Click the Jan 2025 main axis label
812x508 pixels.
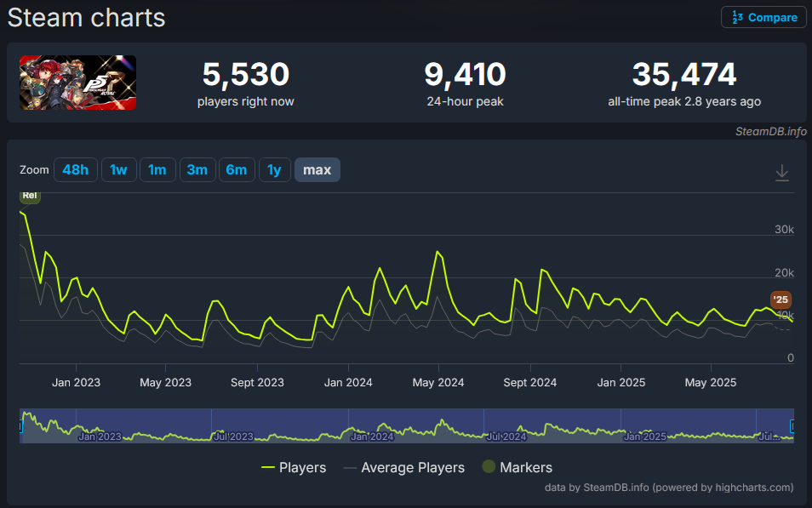click(620, 383)
